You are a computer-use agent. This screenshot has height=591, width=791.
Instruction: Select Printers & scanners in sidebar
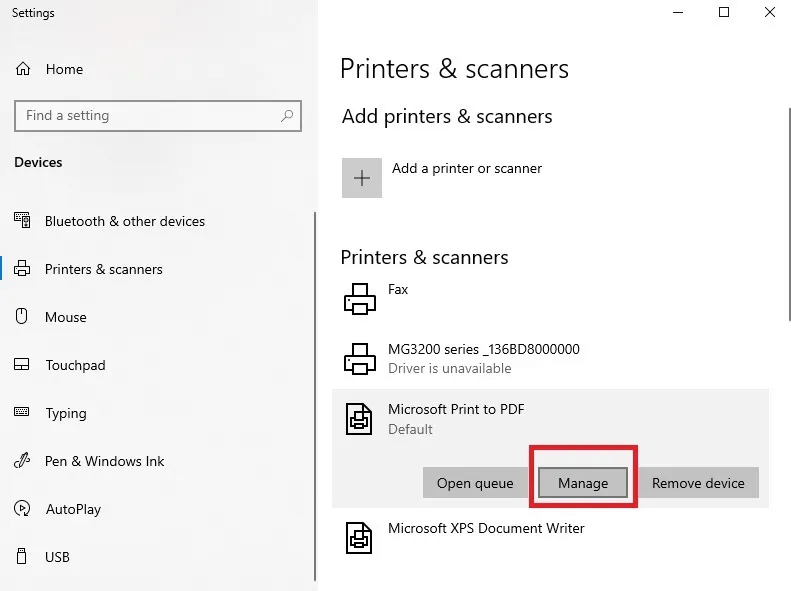[x=103, y=269]
